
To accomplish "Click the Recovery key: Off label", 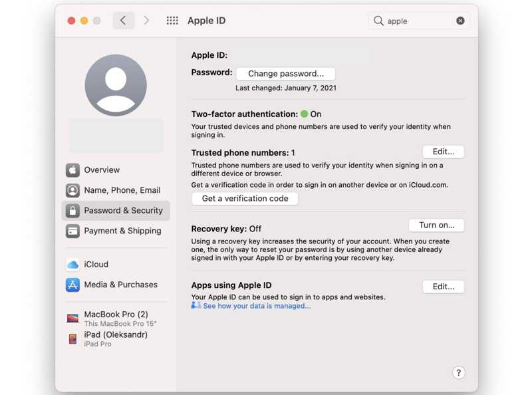I will (226, 229).
